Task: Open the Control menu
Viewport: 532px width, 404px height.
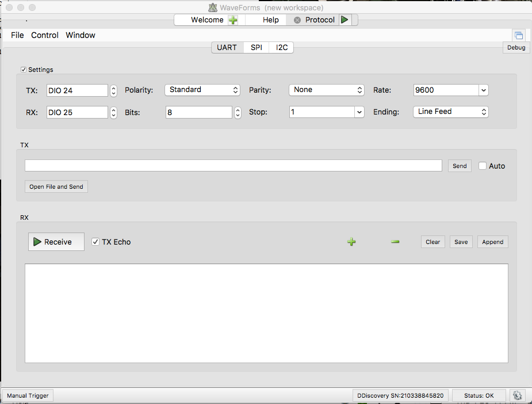Action: pos(45,35)
